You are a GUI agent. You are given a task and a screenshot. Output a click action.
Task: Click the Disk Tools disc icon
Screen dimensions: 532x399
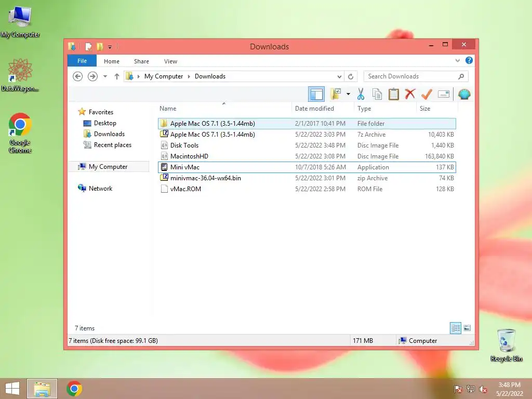[x=164, y=145]
